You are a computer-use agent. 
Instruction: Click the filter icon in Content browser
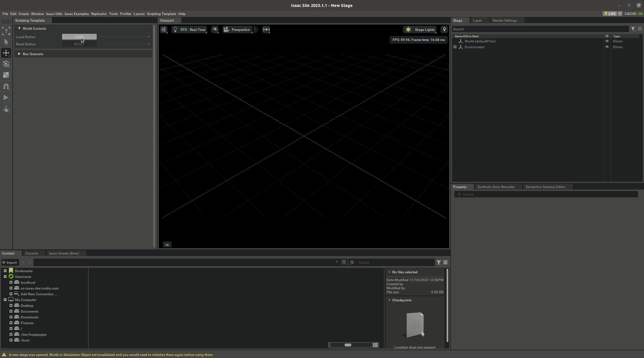point(438,262)
